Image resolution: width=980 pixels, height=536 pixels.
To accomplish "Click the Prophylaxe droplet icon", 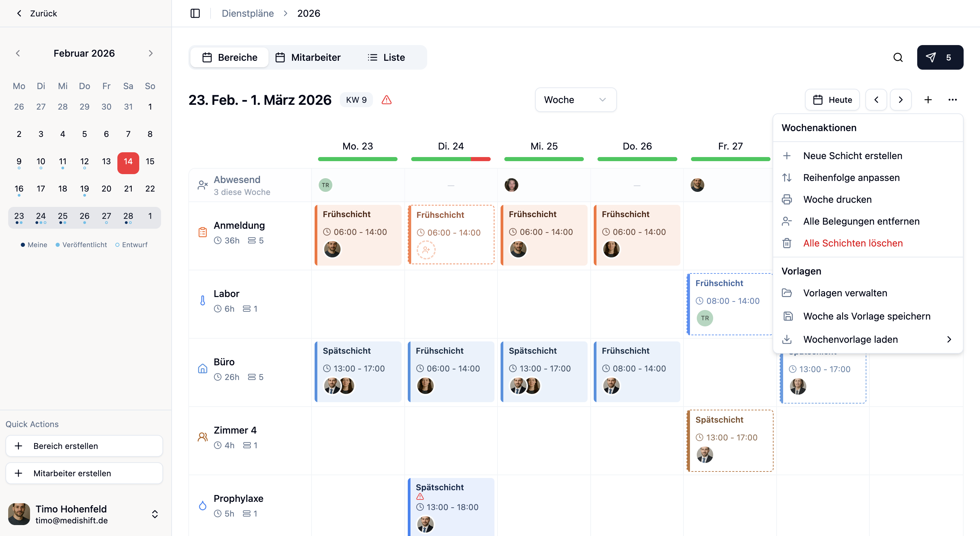I will point(203,505).
